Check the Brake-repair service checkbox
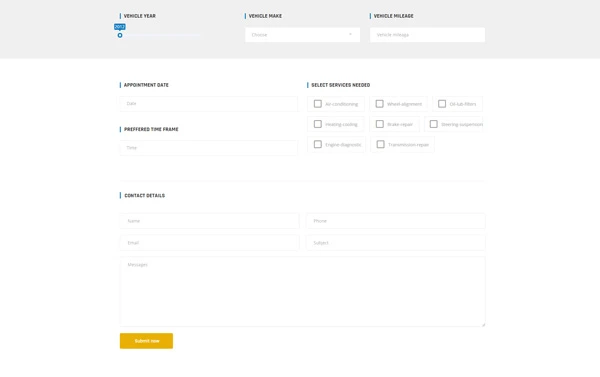 (380, 124)
